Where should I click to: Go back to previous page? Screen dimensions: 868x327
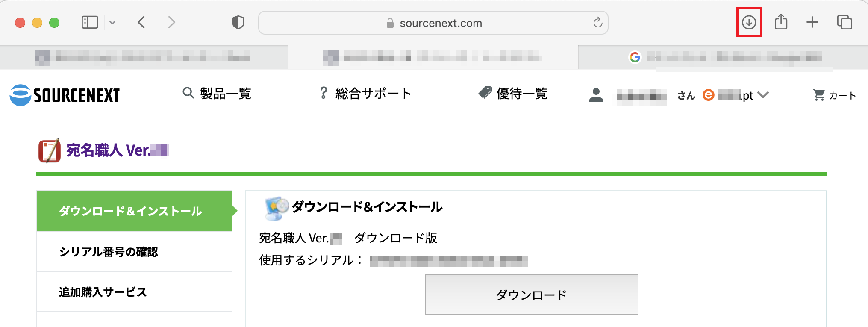click(141, 22)
